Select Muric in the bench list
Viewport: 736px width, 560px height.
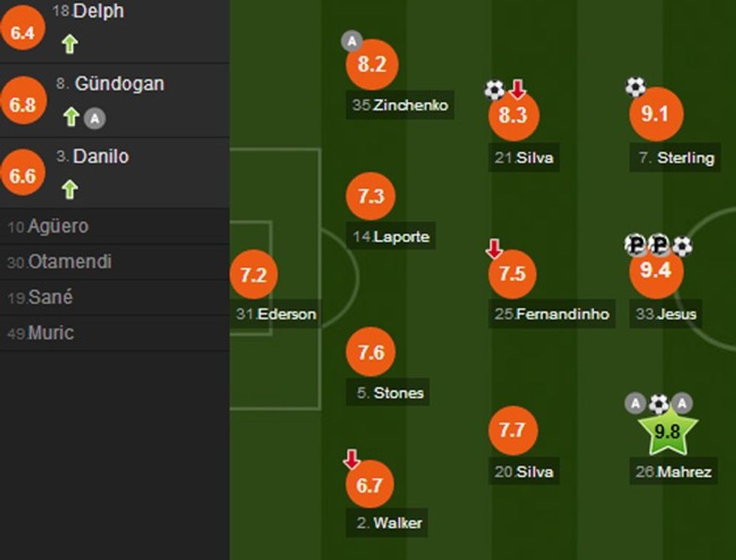(x=41, y=333)
